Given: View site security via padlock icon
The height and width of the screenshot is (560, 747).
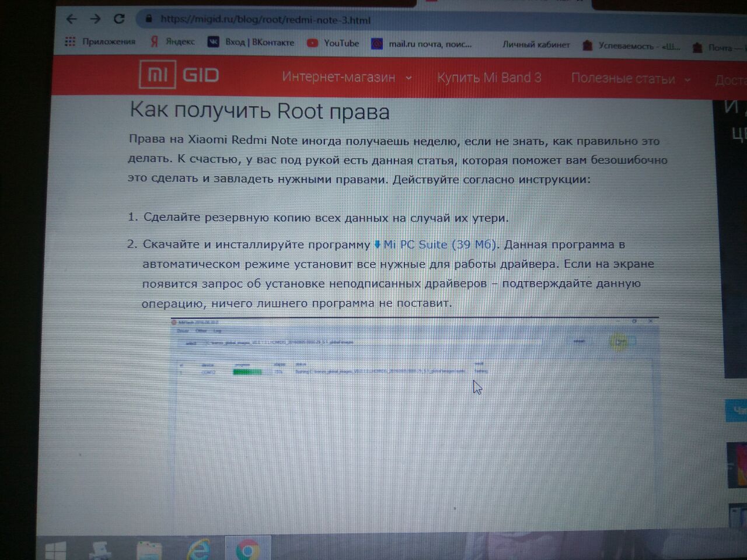Looking at the screenshot, I should (x=148, y=19).
